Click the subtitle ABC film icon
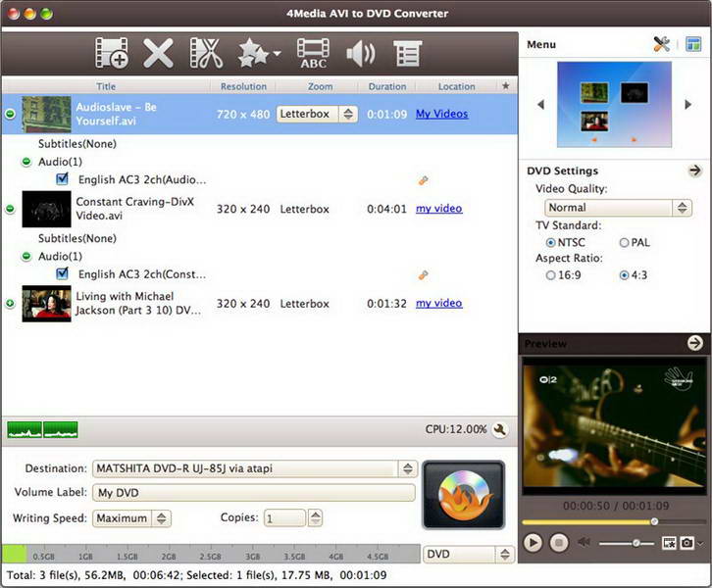 (x=313, y=52)
